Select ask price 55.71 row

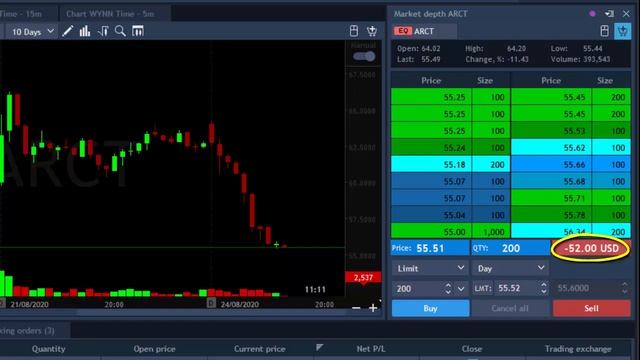click(x=571, y=198)
